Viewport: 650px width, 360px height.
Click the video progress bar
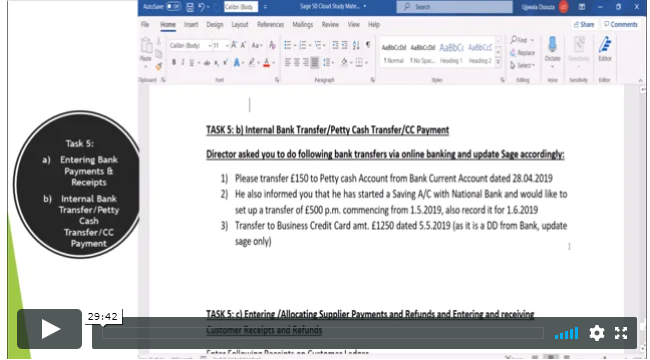click(323, 333)
